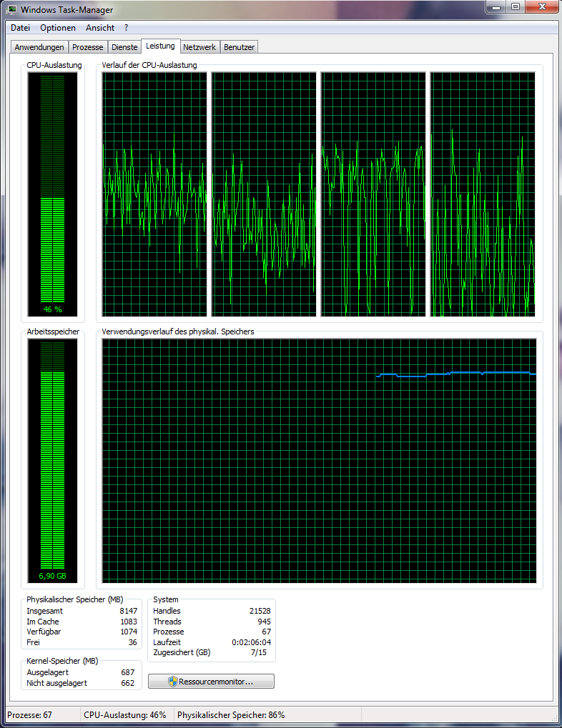Click the Frei value 36

[133, 642]
